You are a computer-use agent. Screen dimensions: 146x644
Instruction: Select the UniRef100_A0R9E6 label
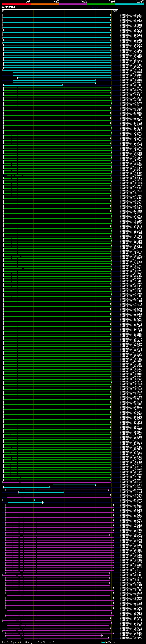point(131,525)
